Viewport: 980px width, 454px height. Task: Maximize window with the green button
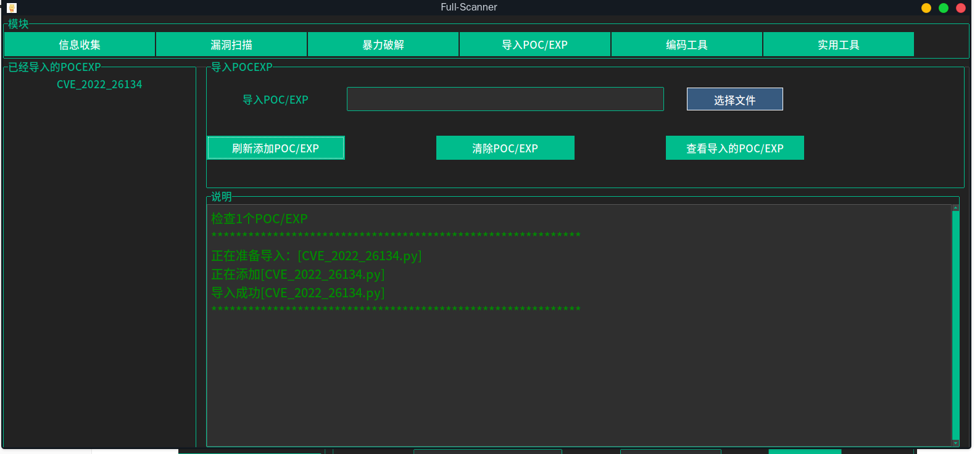pyautogui.click(x=944, y=8)
